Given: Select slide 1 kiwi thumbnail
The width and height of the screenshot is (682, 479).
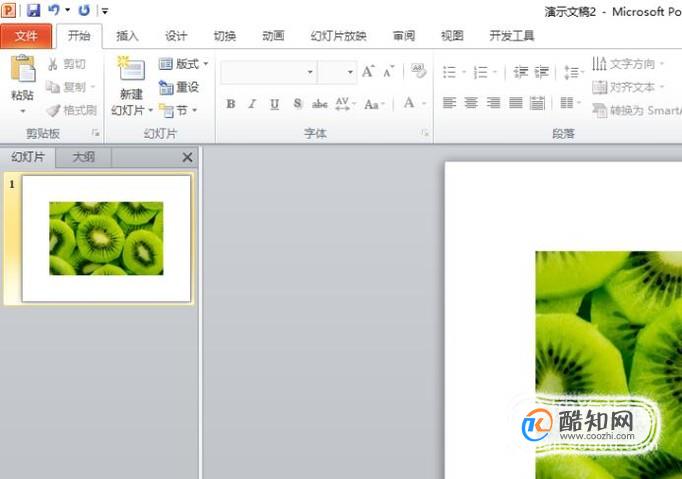Looking at the screenshot, I should pyautogui.click(x=106, y=238).
